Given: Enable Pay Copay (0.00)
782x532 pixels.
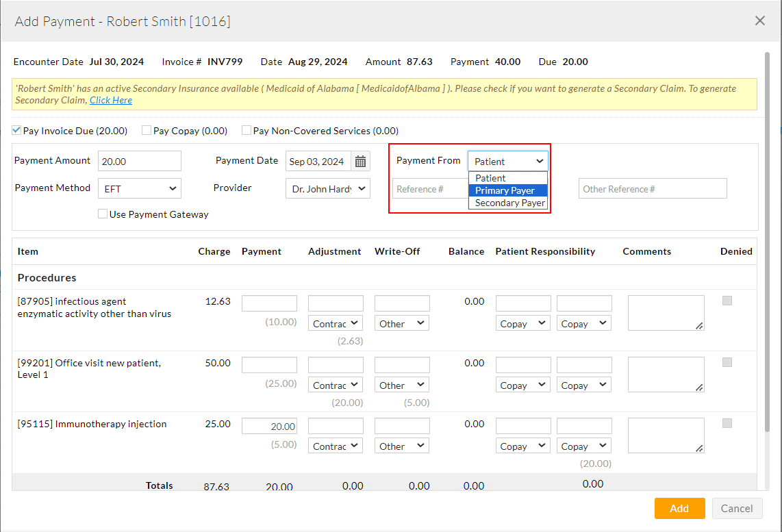Looking at the screenshot, I should [147, 129].
